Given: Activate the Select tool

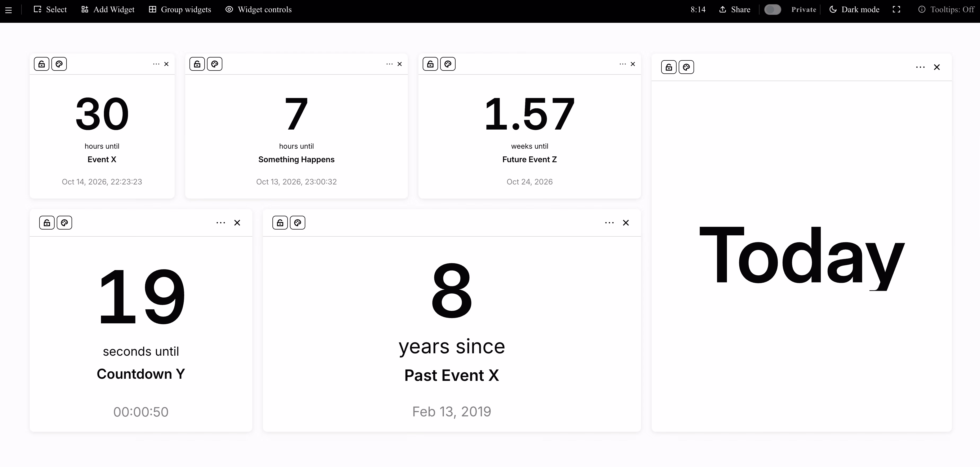Looking at the screenshot, I should pyautogui.click(x=50, y=10).
